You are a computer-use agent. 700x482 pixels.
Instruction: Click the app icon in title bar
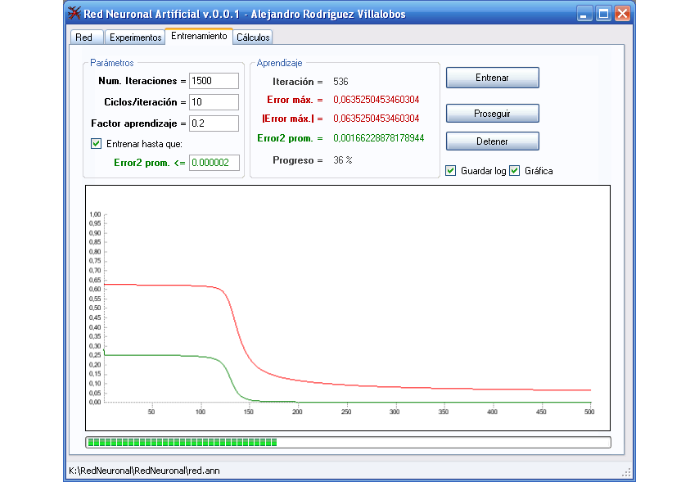click(x=74, y=13)
